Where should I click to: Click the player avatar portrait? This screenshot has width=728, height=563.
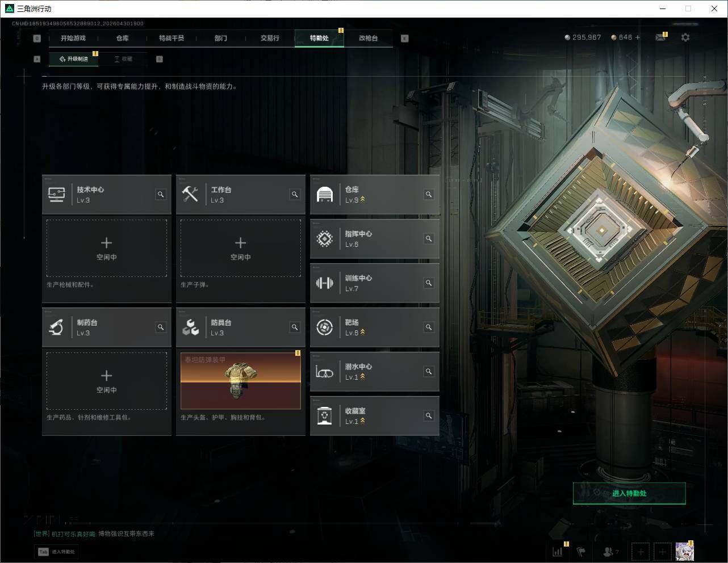pyautogui.click(x=684, y=551)
